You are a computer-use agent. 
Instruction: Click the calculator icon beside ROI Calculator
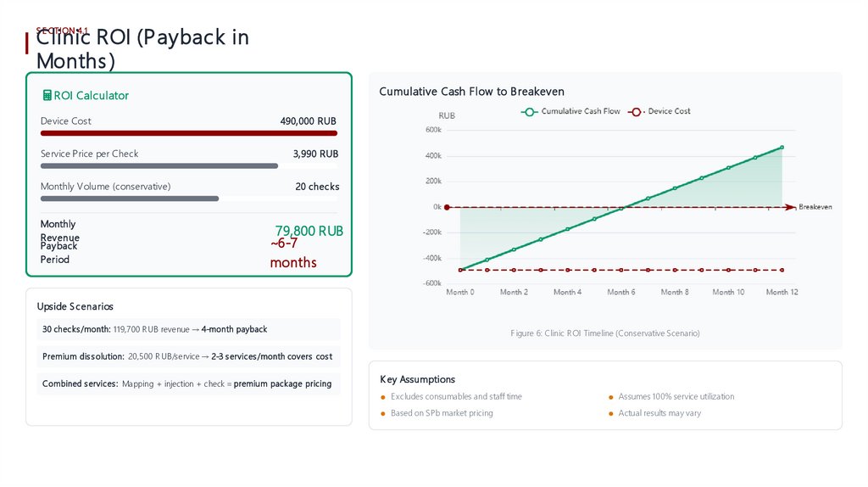[x=47, y=96]
